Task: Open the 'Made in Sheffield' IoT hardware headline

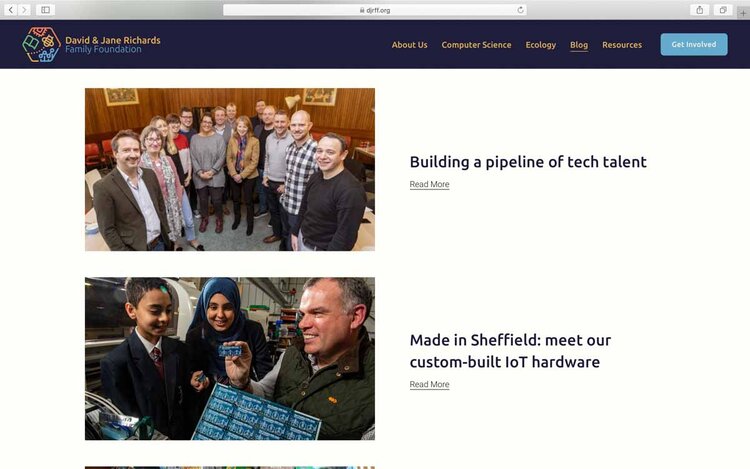Action: [510, 350]
